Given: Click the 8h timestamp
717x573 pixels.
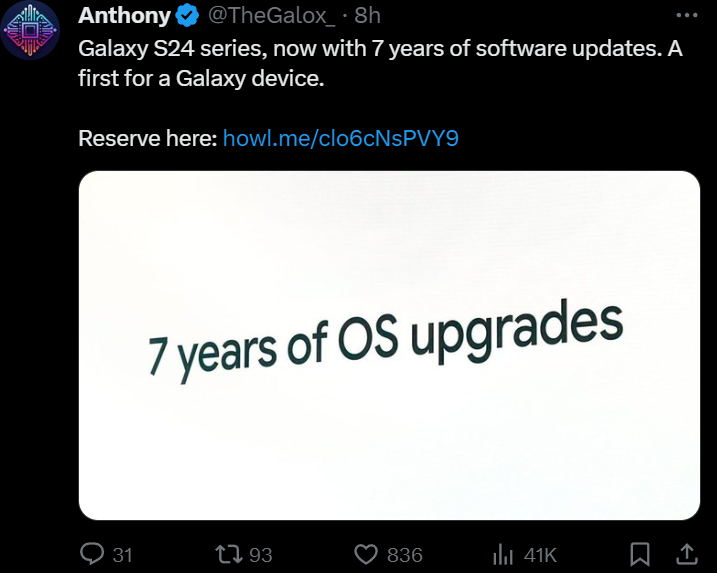Looking at the screenshot, I should click(x=367, y=16).
